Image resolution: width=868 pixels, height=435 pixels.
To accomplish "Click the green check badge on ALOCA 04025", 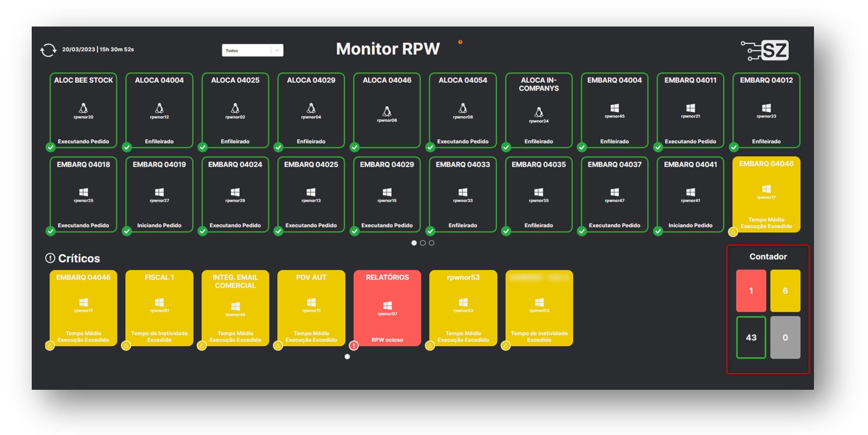I will [203, 147].
